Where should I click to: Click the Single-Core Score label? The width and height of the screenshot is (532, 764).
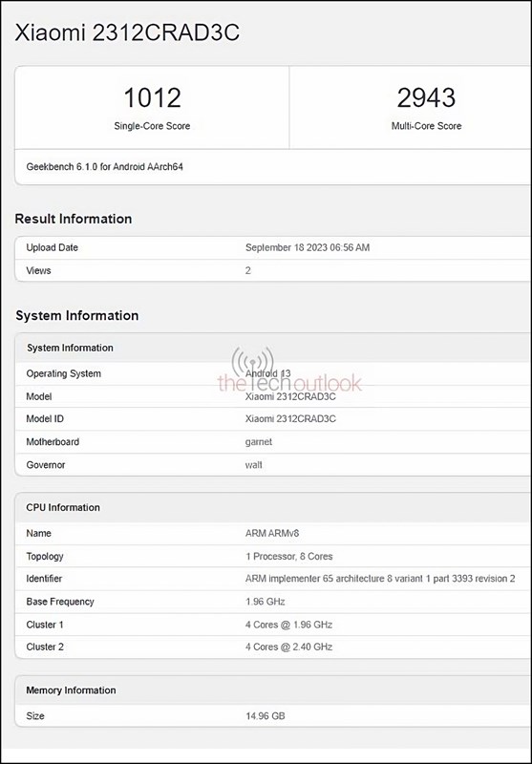(x=152, y=126)
